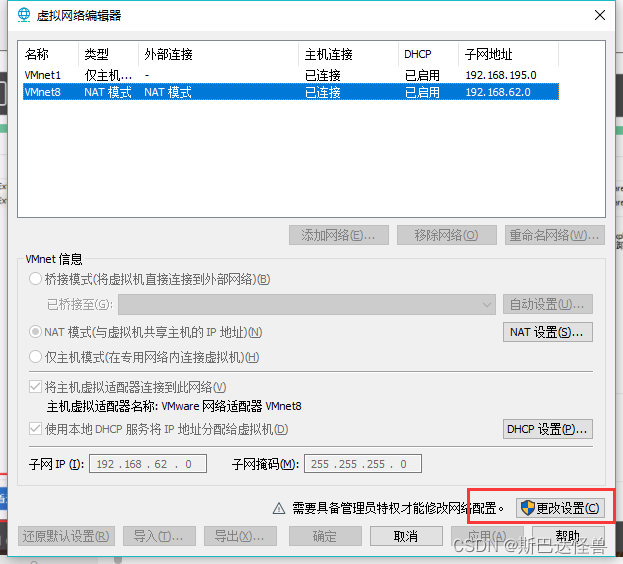Click the 重命名网络(W)... button

point(555,235)
